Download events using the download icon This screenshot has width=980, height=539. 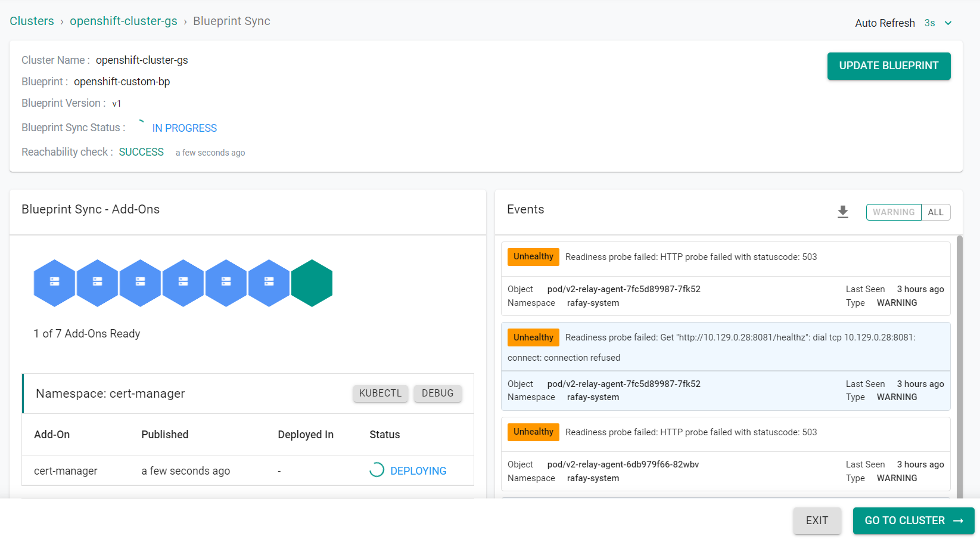(x=843, y=212)
